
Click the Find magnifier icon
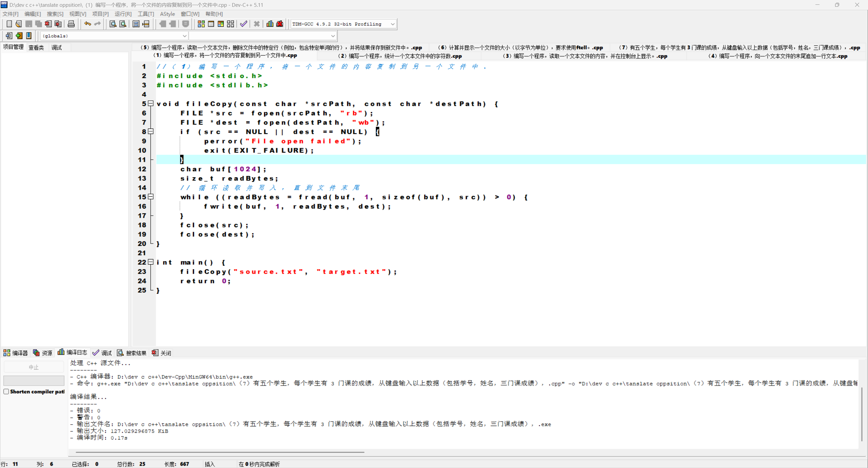pyautogui.click(x=113, y=24)
